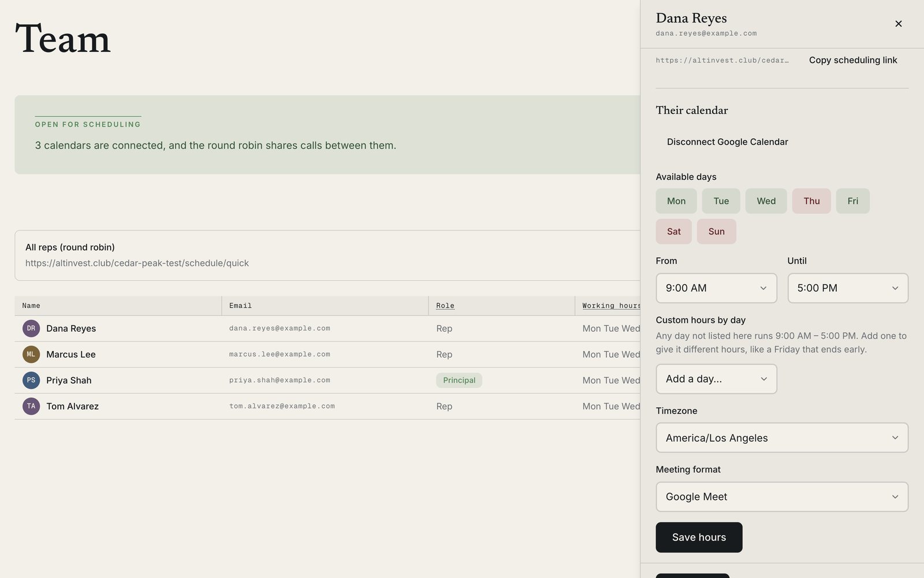924x578 pixels.
Task: Open the Timezone dropdown
Action: (x=782, y=438)
